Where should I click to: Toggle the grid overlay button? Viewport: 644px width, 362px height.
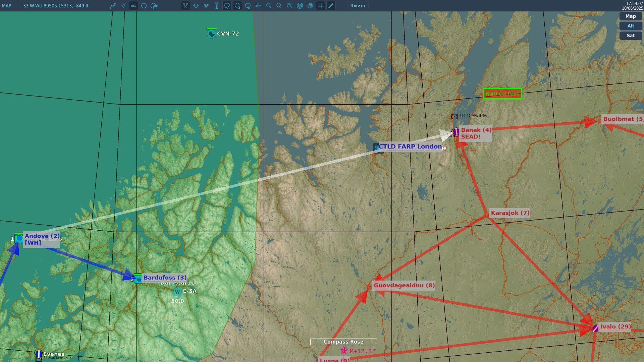[x=321, y=6]
